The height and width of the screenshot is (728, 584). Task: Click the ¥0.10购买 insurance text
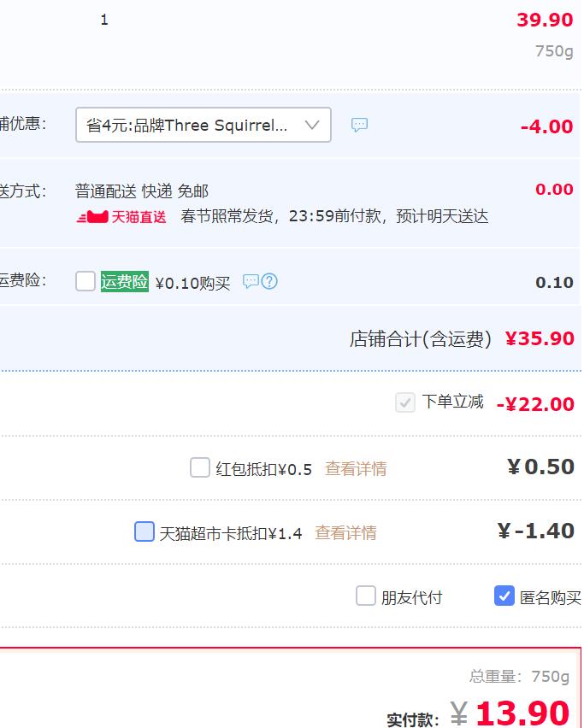tap(192, 283)
